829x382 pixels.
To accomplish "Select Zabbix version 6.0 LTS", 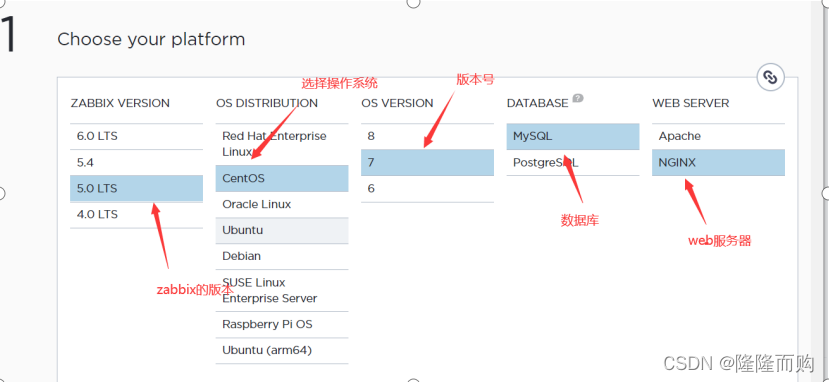I will [x=136, y=136].
